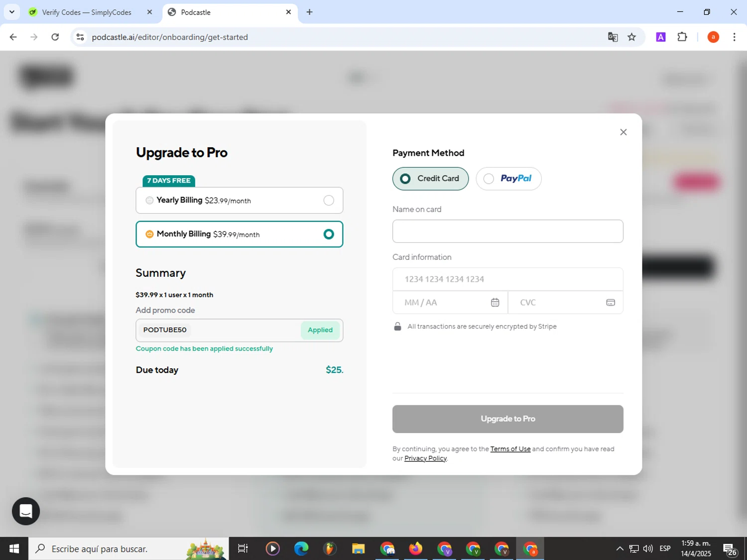Image resolution: width=747 pixels, height=560 pixels.
Task: Open the taskbar clock and date
Action: click(x=696, y=549)
